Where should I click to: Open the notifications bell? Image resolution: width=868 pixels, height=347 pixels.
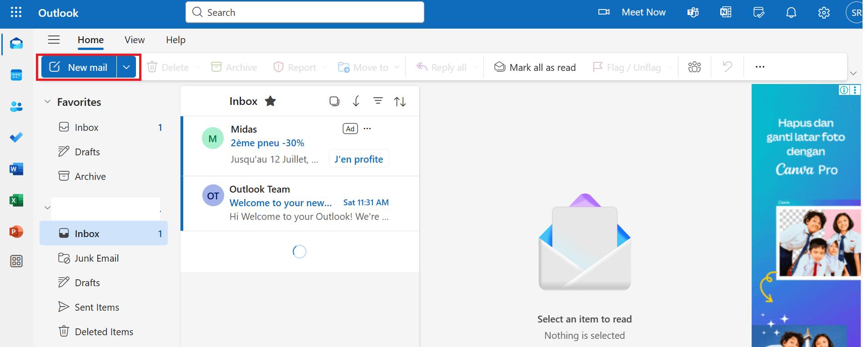[791, 13]
